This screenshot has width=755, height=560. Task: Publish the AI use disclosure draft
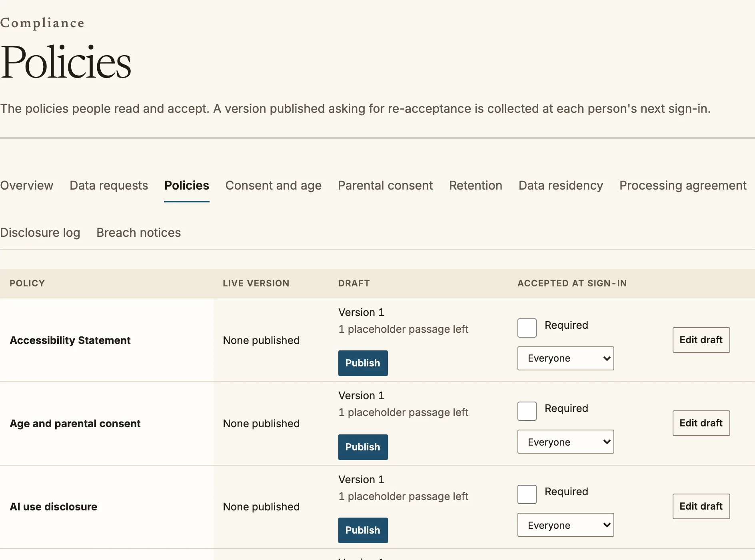point(363,530)
